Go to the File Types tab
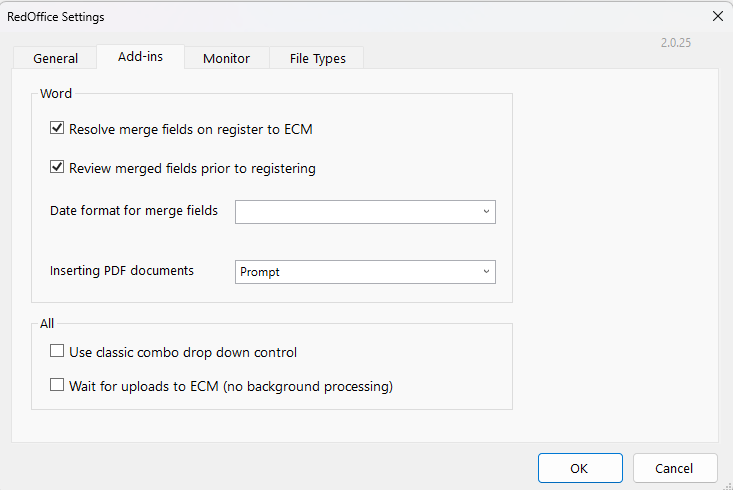This screenshot has width=733, height=490. tap(317, 58)
